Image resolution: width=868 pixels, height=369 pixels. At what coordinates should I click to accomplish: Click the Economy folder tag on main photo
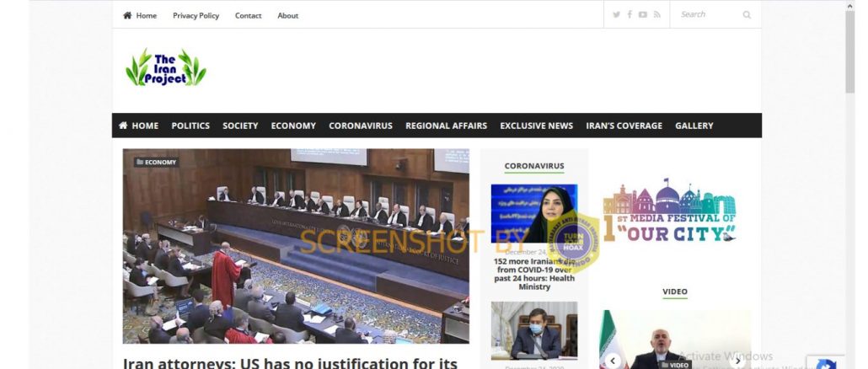point(156,162)
